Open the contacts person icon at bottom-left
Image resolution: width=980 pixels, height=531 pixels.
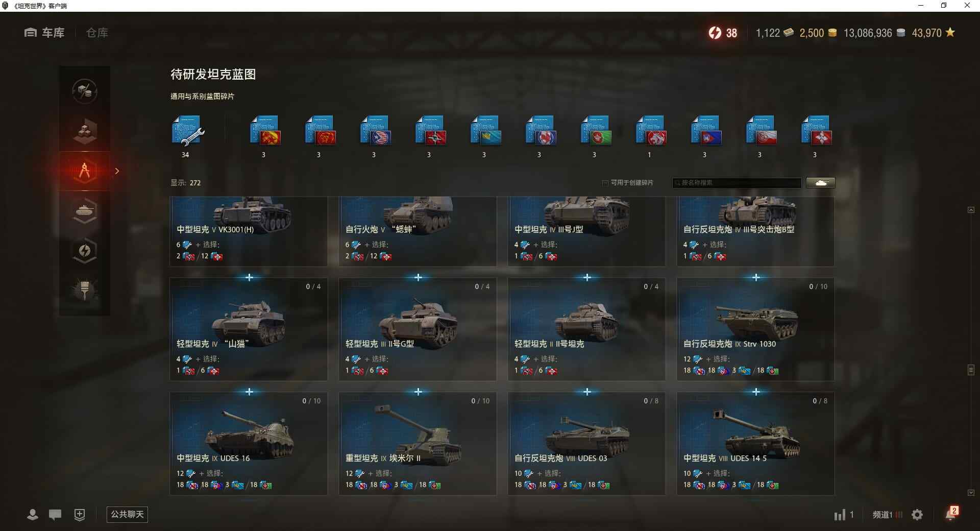coord(33,515)
